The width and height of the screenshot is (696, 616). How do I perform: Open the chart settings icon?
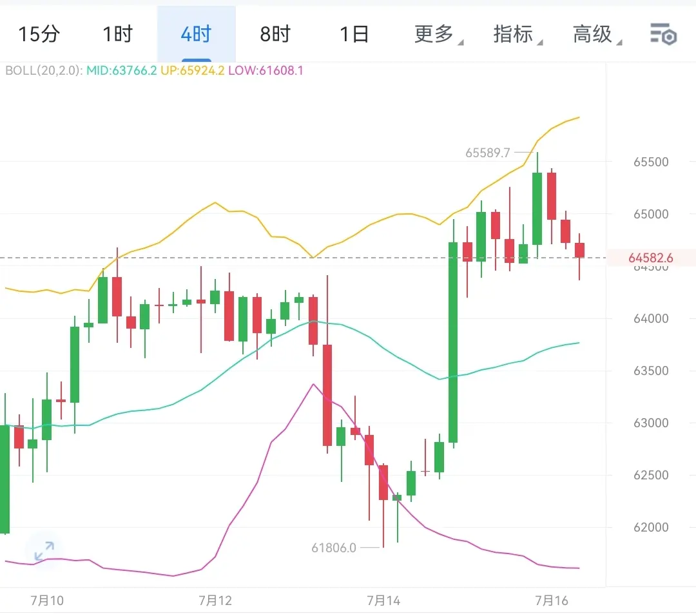pos(663,34)
